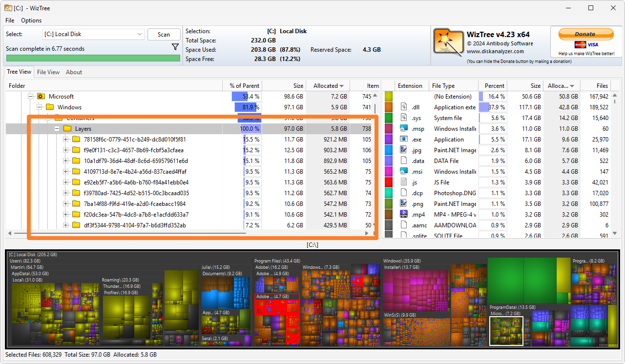Click the .png image file icon
The width and height of the screenshot is (625, 364).
point(404,203)
